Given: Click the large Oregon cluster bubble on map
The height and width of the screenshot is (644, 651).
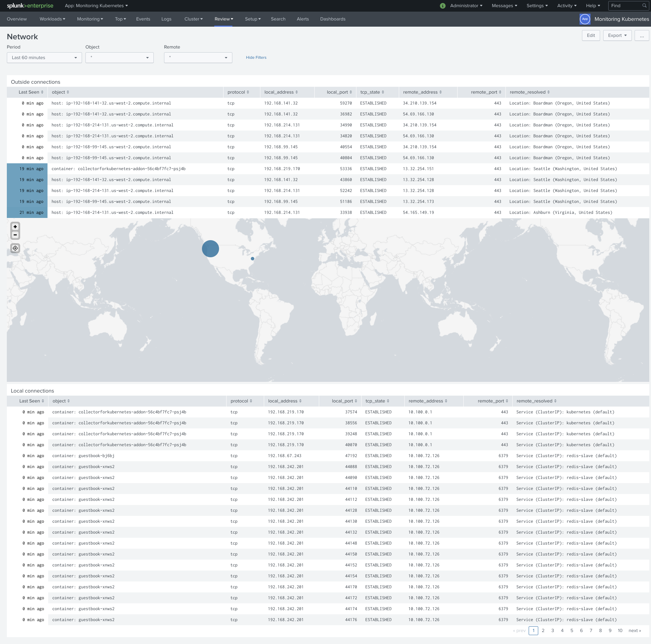Looking at the screenshot, I should (210, 249).
